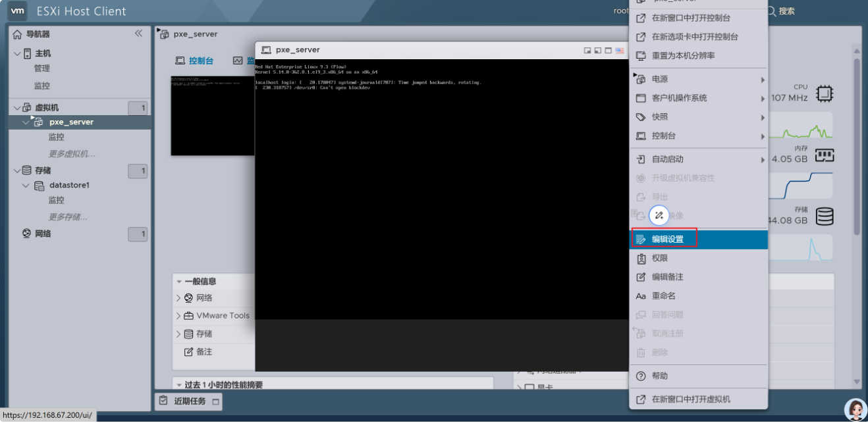This screenshot has height=423, width=868.
Task: Click the assistant avatar icon at bottom right
Action: (x=855, y=410)
